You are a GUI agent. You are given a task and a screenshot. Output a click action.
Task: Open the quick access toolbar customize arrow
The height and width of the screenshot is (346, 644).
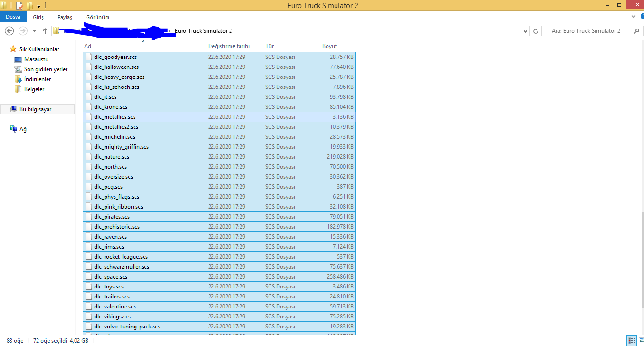(x=38, y=6)
